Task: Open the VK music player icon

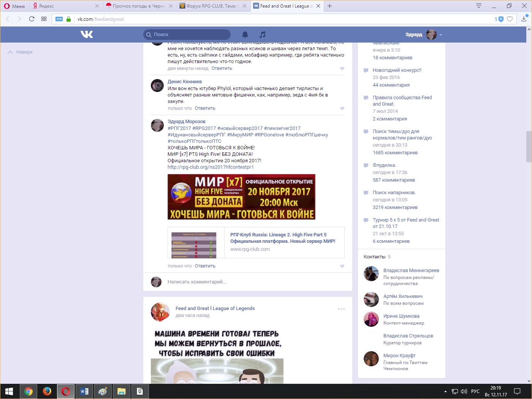Action: 262,35
